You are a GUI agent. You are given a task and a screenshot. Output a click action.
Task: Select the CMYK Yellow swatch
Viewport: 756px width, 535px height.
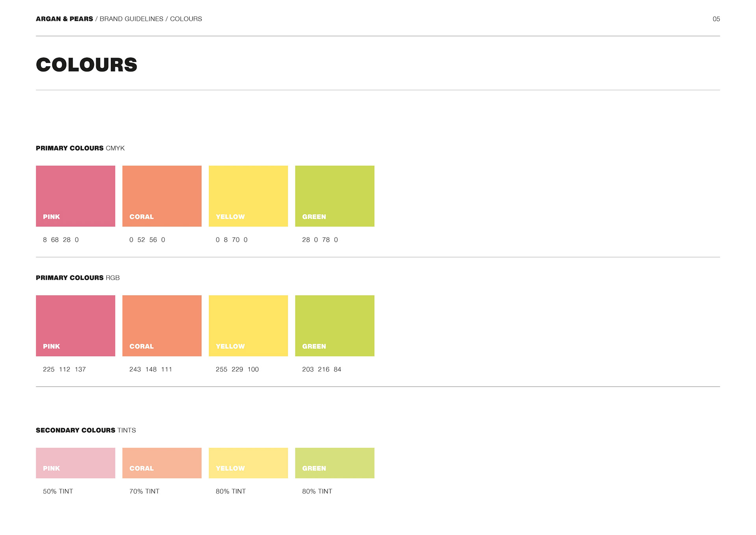(x=248, y=196)
